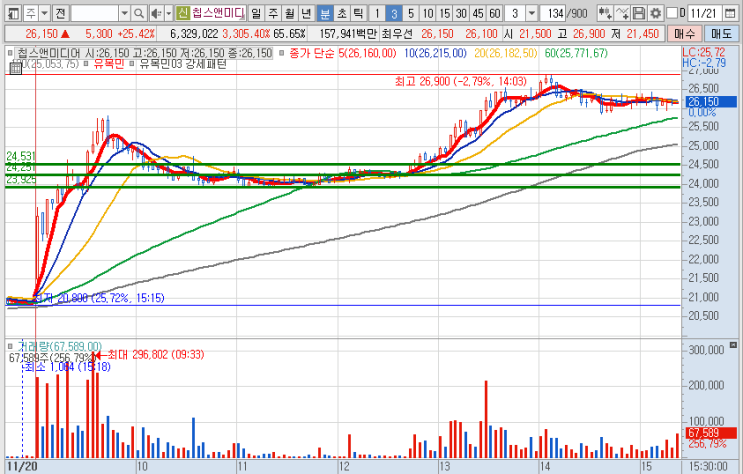
Task: Toggle the 분 (minute) chart period
Action: [325, 13]
